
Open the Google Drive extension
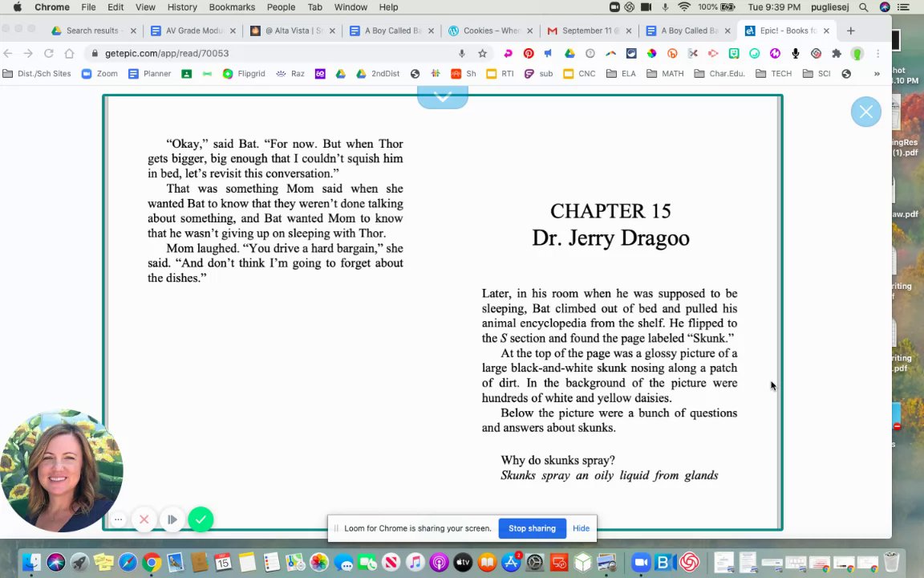(x=569, y=53)
